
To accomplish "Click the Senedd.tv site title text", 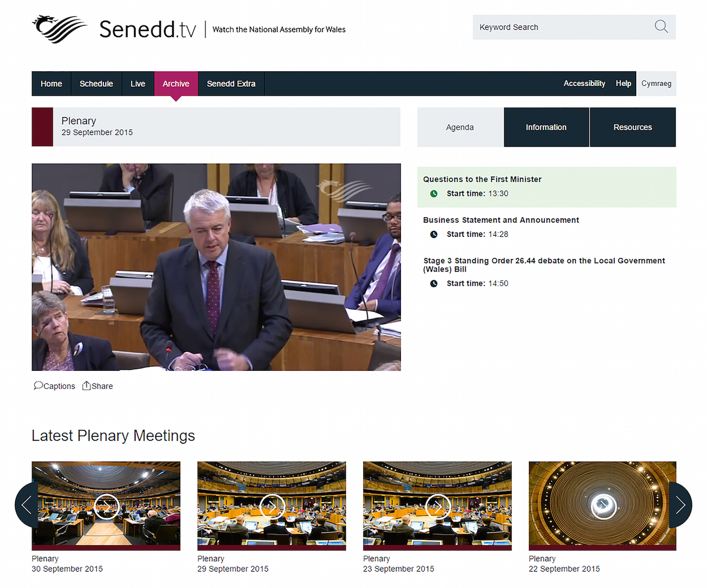I will (x=148, y=29).
